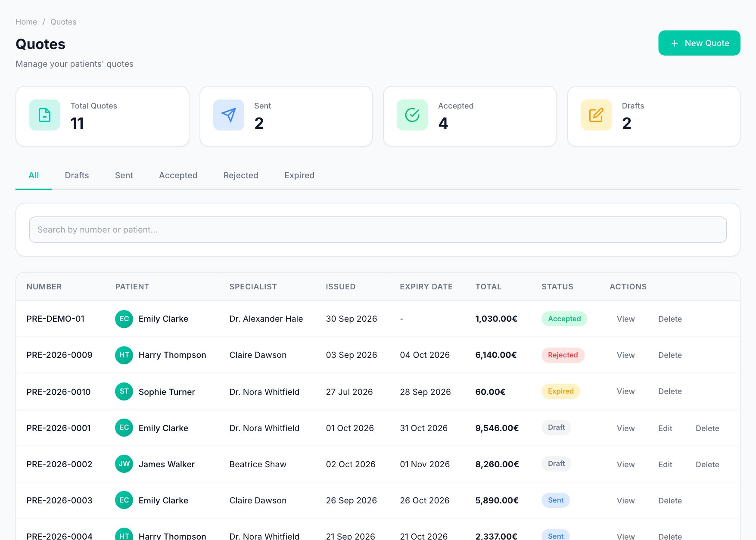Click the PRE-2026-0002 quote number
The height and width of the screenshot is (540, 756).
click(x=59, y=464)
